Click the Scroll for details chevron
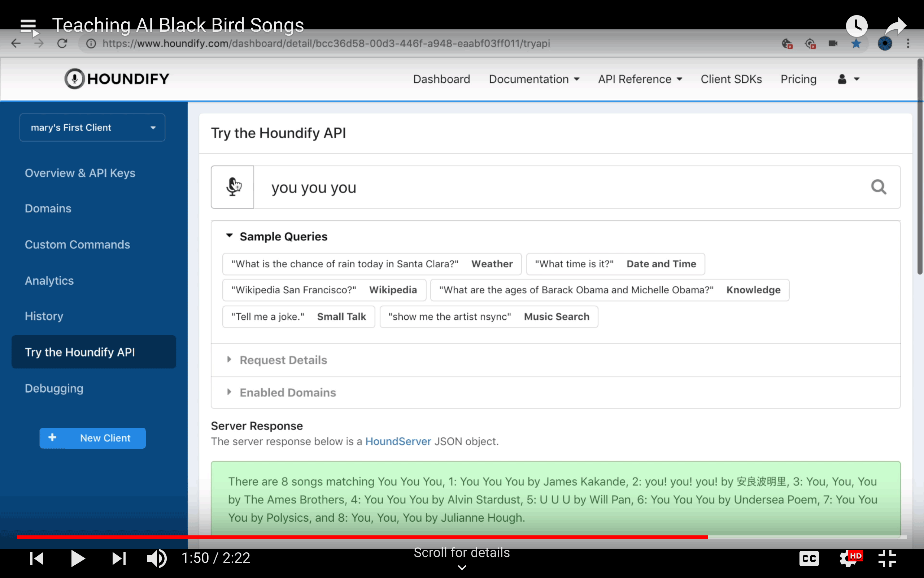 462,567
